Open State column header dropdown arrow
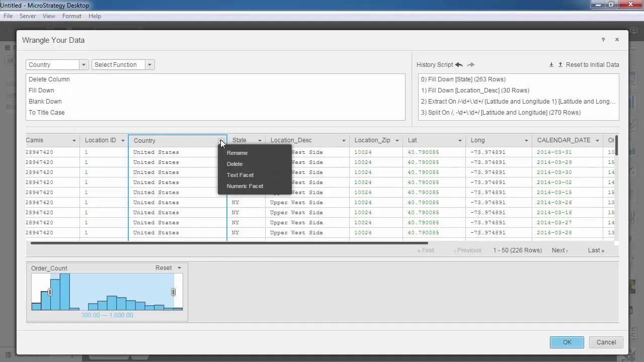The image size is (644, 362). pos(260,141)
